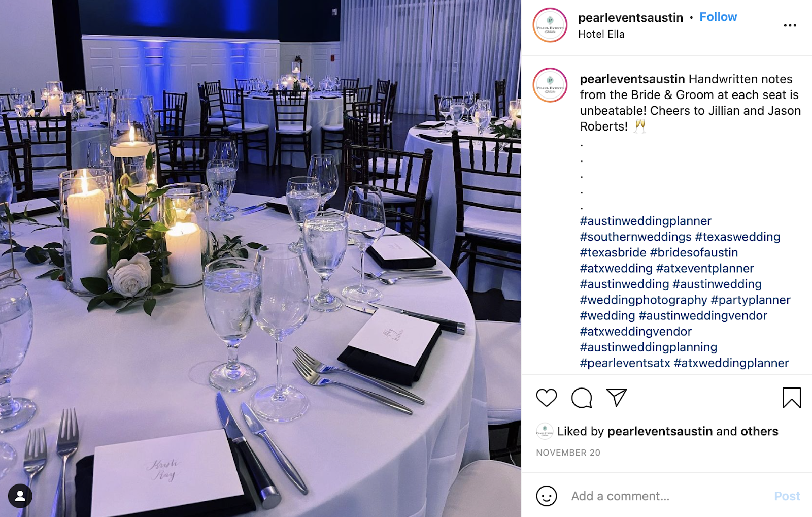Open the November 20 post date link

pyautogui.click(x=568, y=453)
